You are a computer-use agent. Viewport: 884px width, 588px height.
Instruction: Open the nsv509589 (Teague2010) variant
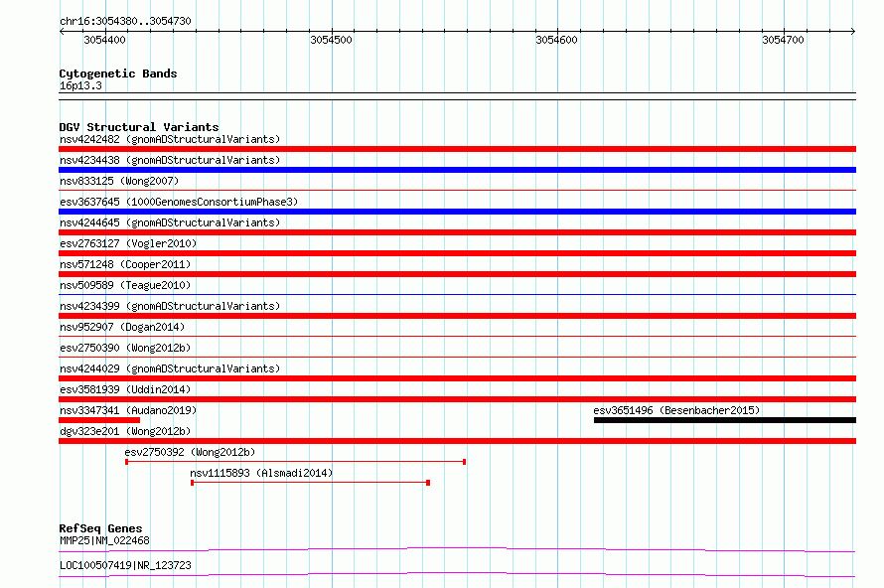[x=125, y=285]
